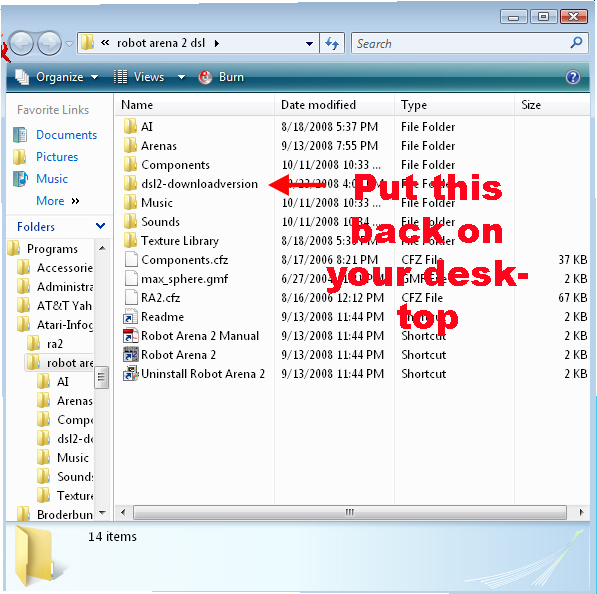The image size is (597, 594).
Task: Select the Atari-Infogrames tree folder
Action: (65, 325)
